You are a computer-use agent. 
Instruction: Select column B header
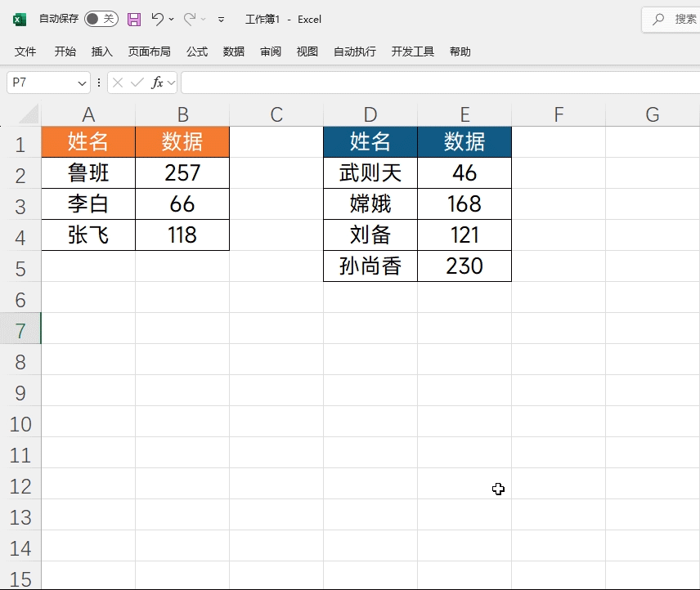pyautogui.click(x=182, y=114)
